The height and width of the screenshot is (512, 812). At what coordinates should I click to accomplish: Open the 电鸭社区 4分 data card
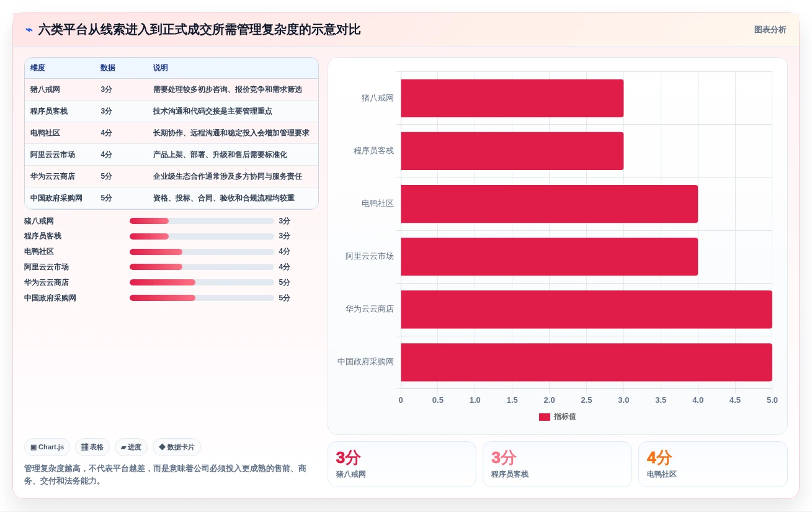click(713, 464)
